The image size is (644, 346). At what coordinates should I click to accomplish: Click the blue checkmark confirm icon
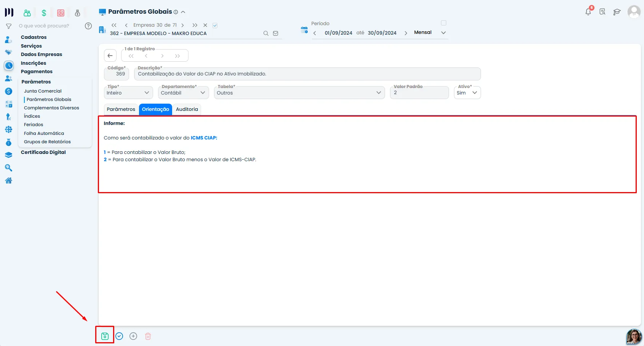[119, 336]
